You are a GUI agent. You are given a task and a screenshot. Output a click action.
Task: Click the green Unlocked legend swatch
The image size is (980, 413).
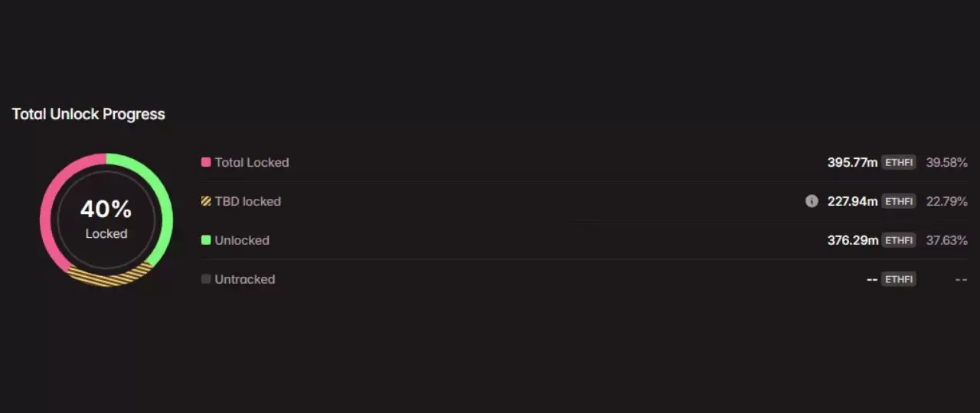pyautogui.click(x=206, y=240)
